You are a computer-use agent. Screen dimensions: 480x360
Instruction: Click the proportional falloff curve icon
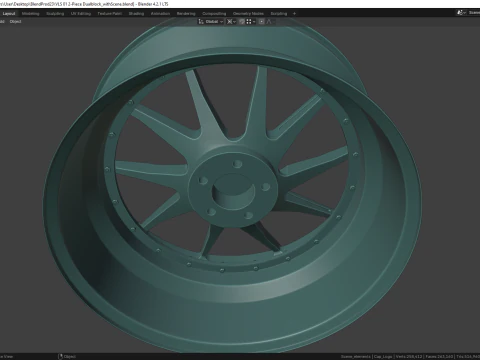(x=269, y=22)
